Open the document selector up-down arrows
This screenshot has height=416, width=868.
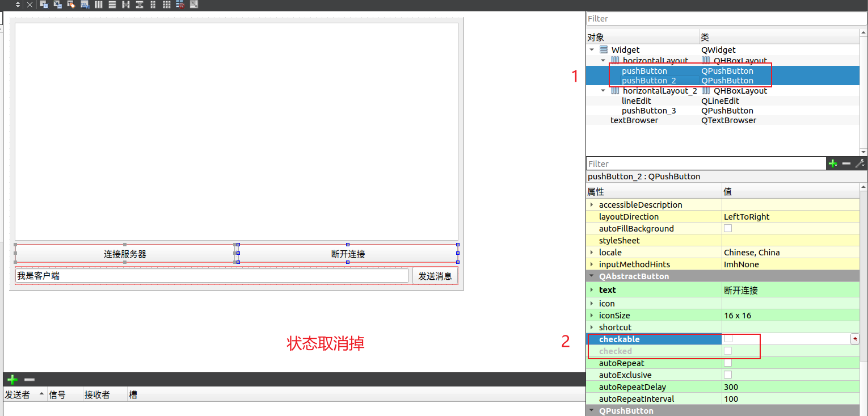pyautogui.click(x=18, y=5)
